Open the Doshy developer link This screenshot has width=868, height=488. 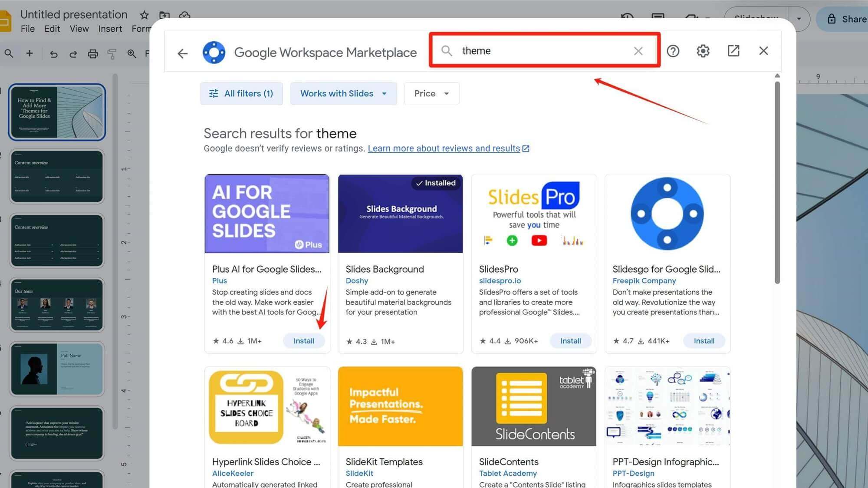point(357,280)
